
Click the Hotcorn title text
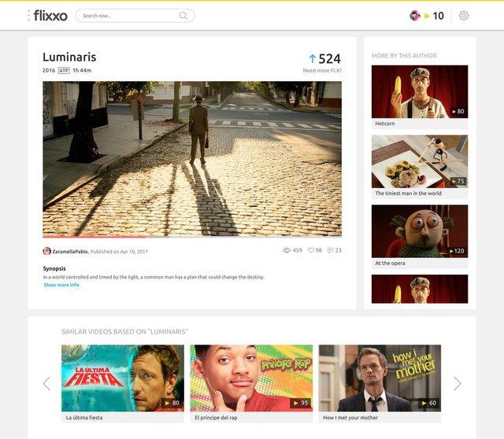(x=385, y=124)
